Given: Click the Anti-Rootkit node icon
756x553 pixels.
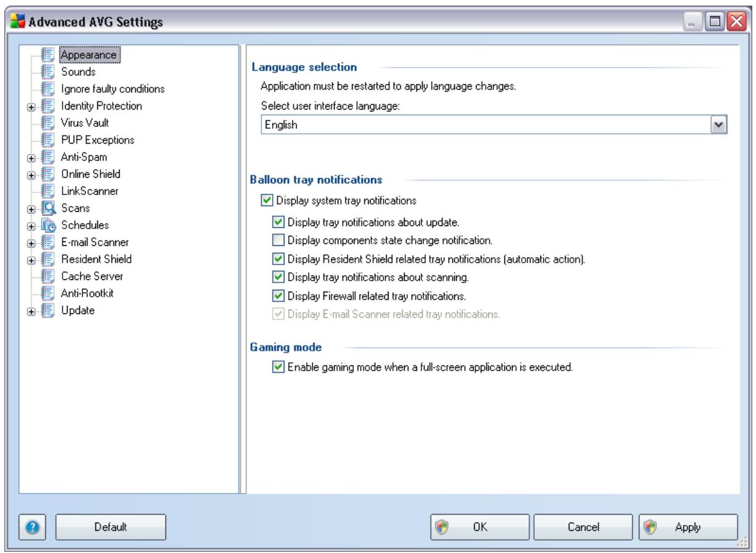Looking at the screenshot, I should coord(49,293).
